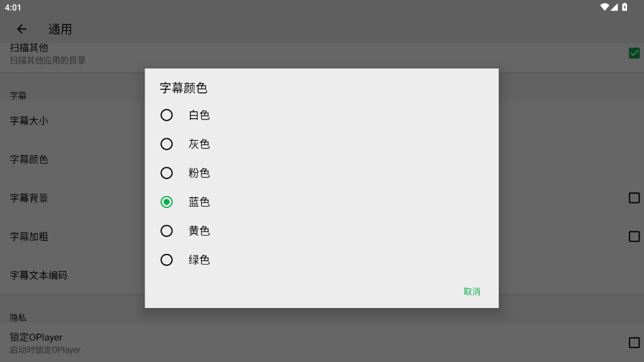The height and width of the screenshot is (362, 644).
Task: Click the 字幕颜色 dialog title
Action: (184, 88)
